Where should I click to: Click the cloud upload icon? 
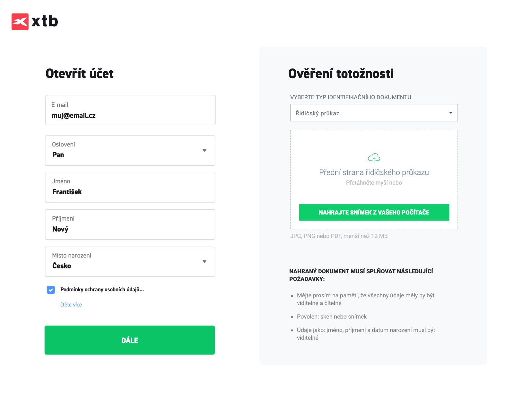pyautogui.click(x=374, y=158)
